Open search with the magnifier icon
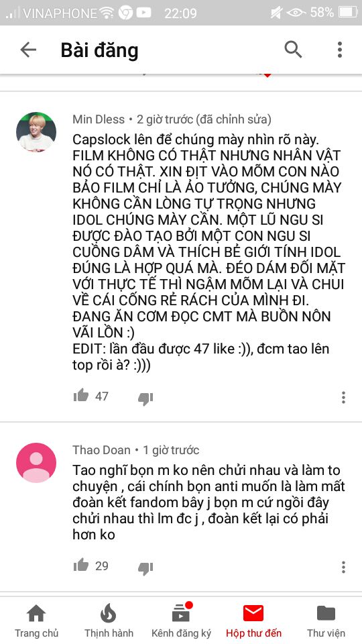The height and width of the screenshot is (644, 362). (293, 50)
